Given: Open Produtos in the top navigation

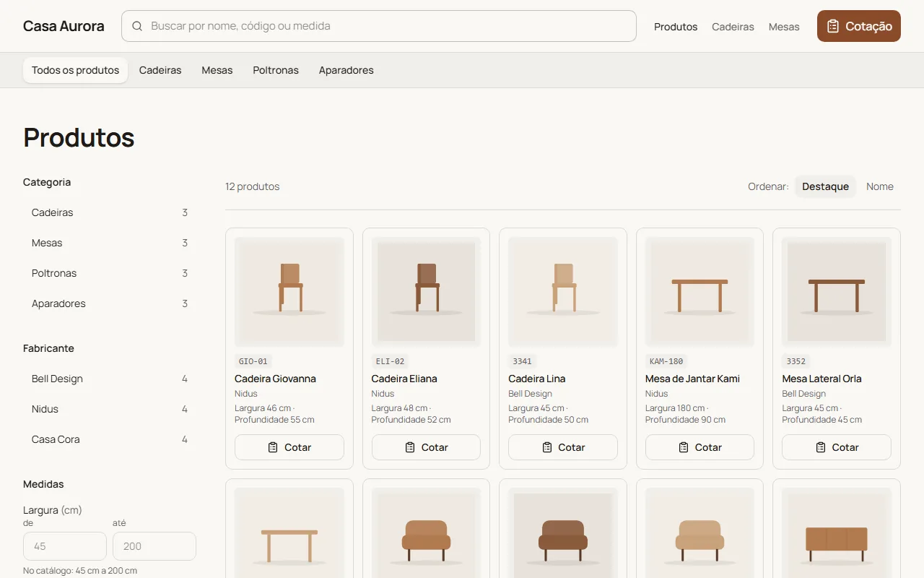Looking at the screenshot, I should coord(676,27).
